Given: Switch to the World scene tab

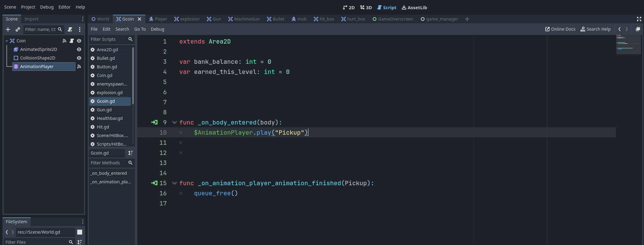Looking at the screenshot, I should click(x=100, y=19).
